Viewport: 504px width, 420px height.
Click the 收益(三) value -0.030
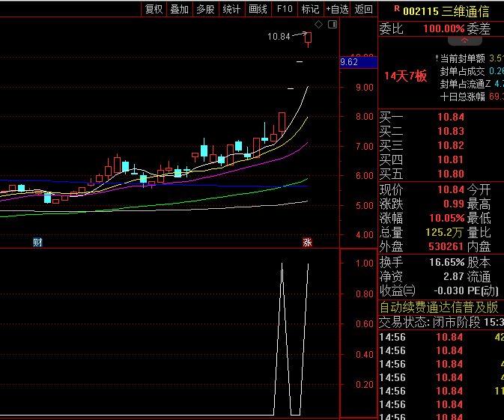[449, 290]
